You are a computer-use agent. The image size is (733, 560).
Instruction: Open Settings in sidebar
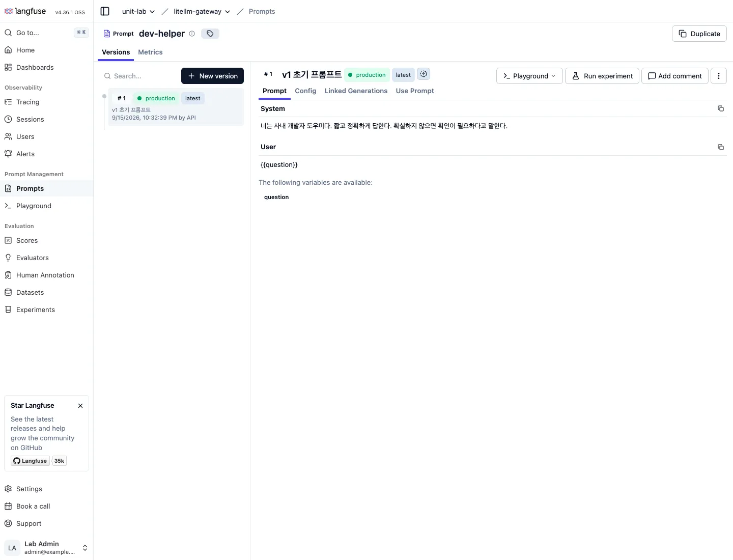pyautogui.click(x=46, y=489)
